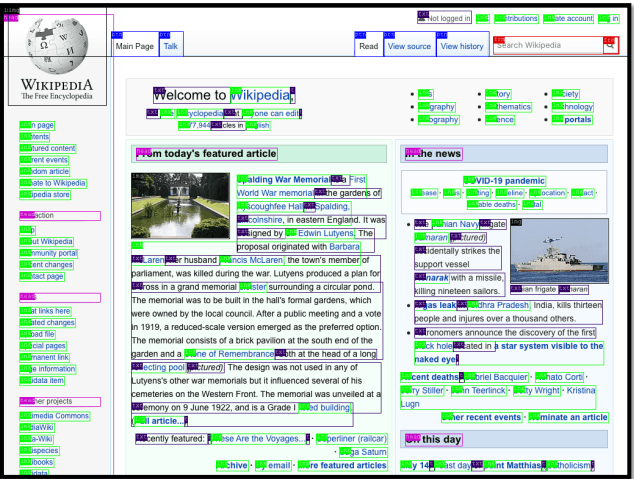This screenshot has height=479, width=634.
Task: Click the Wikipedia globe logo
Action: click(57, 57)
